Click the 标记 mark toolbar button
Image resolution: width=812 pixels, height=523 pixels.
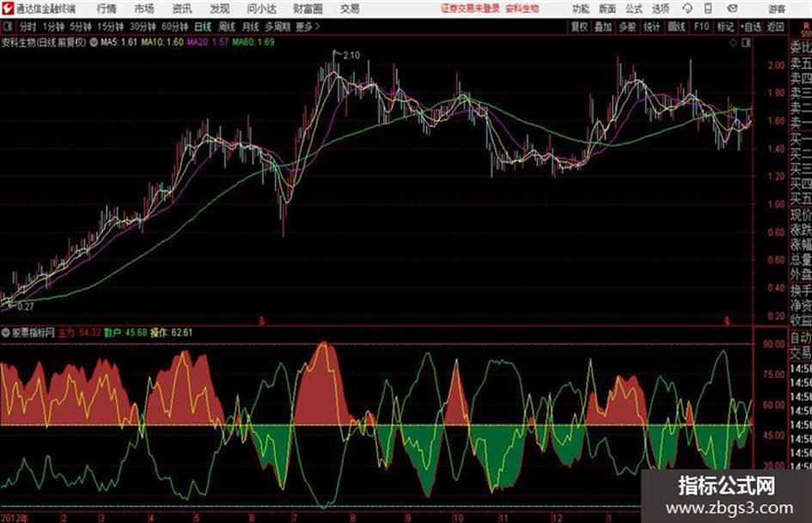coord(725,27)
